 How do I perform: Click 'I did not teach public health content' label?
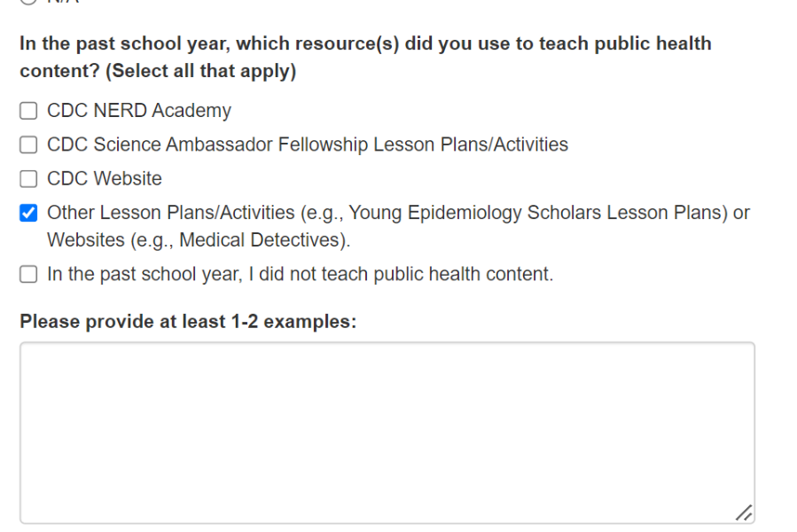[300, 275]
